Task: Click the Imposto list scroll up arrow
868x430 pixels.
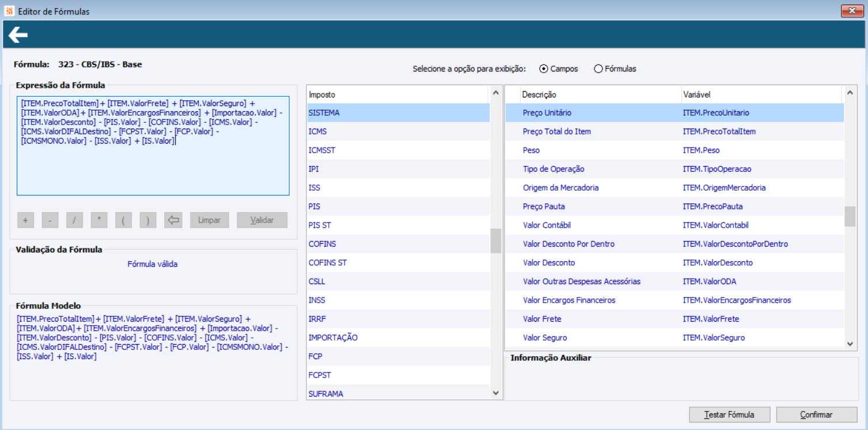Action: click(495, 92)
